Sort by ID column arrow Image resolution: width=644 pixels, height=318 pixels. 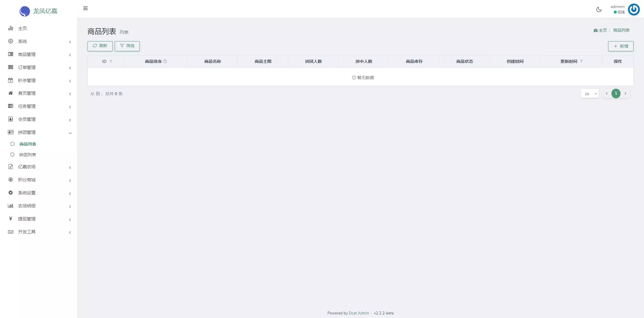(x=111, y=61)
